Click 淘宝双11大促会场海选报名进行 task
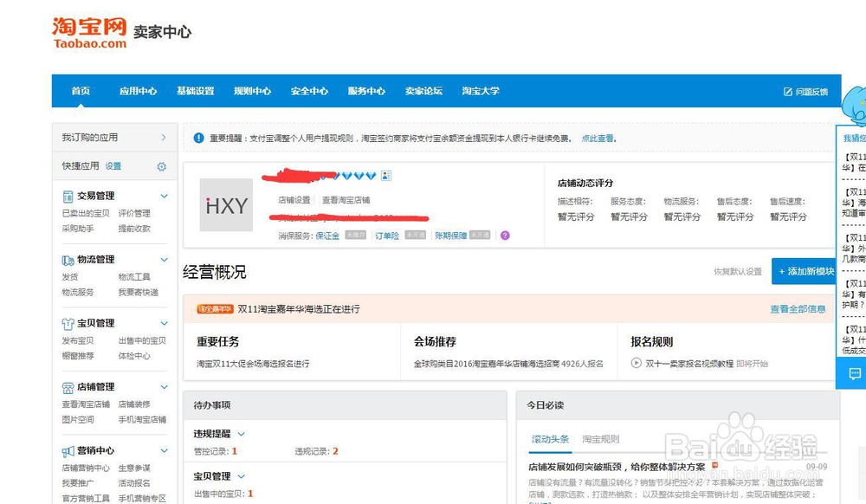Image resolution: width=866 pixels, height=504 pixels. tap(253, 364)
